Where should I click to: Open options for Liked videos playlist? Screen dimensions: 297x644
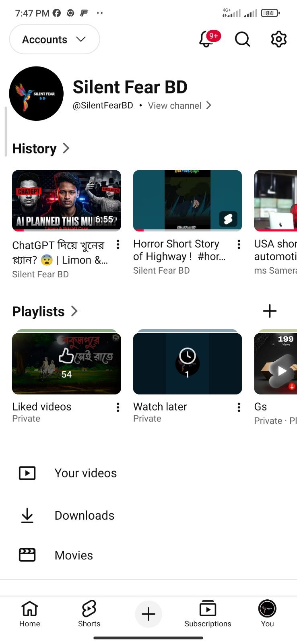pyautogui.click(x=118, y=407)
